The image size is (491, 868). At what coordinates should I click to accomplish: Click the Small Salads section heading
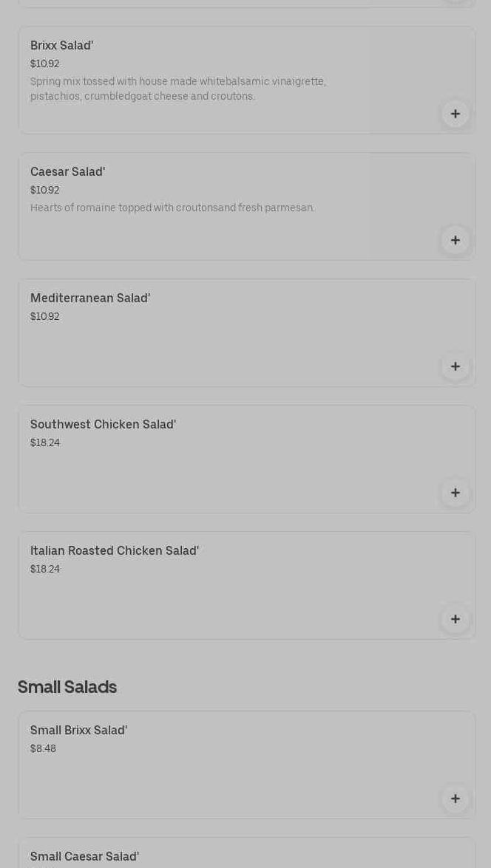67,687
